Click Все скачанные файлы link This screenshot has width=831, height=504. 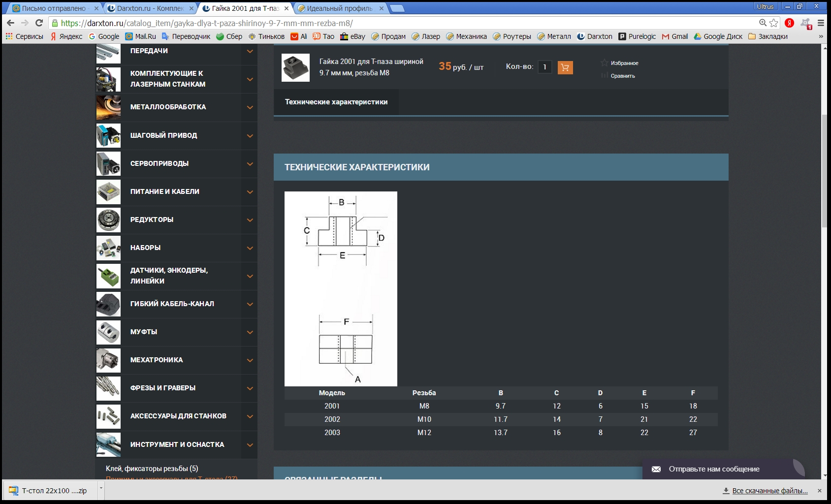coord(770,491)
